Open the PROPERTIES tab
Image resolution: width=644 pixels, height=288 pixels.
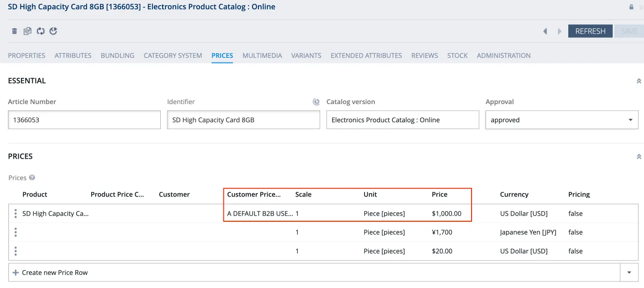27,56
